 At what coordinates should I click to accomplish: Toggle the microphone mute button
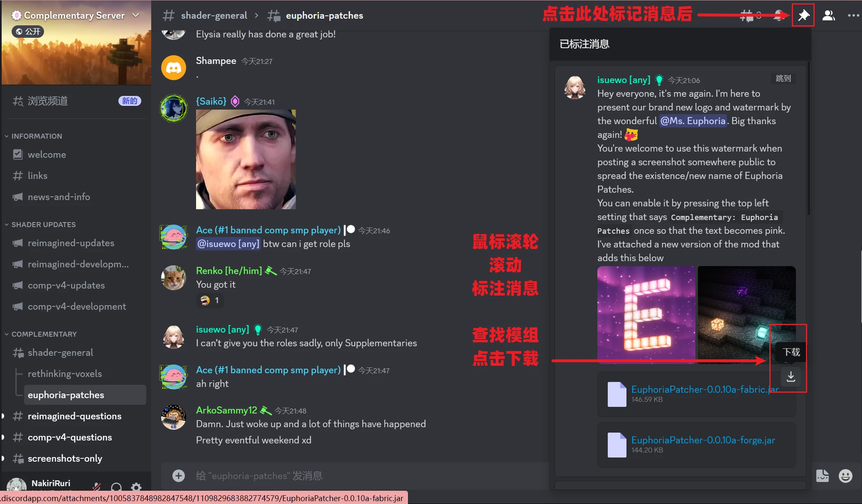(97, 487)
